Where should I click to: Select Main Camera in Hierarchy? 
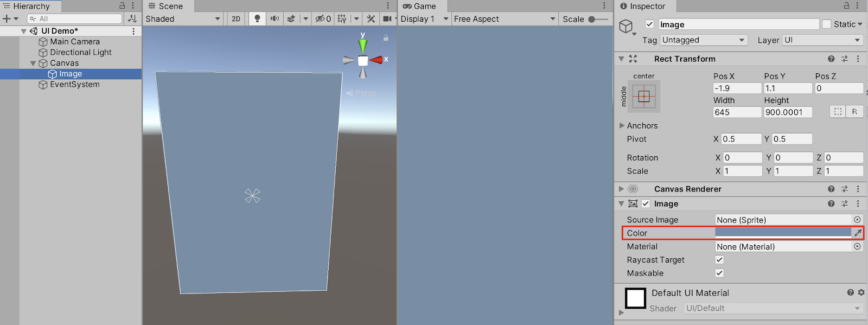[75, 42]
